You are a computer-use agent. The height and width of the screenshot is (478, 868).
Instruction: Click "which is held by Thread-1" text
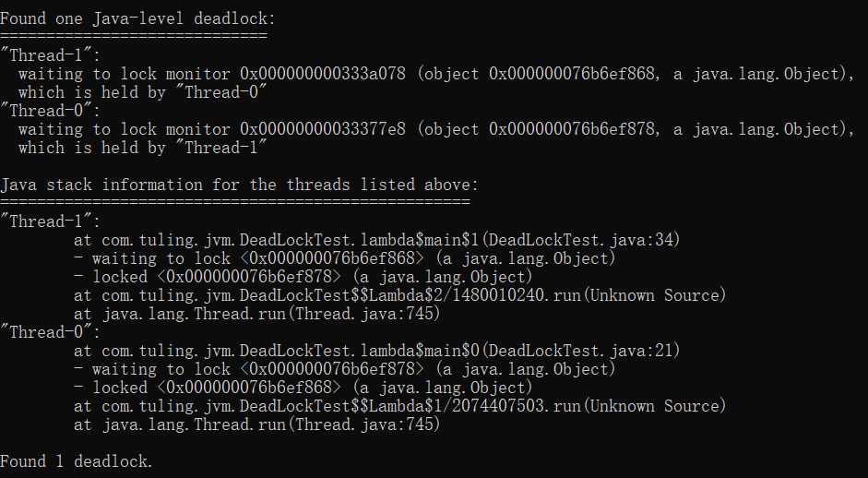[142, 148]
